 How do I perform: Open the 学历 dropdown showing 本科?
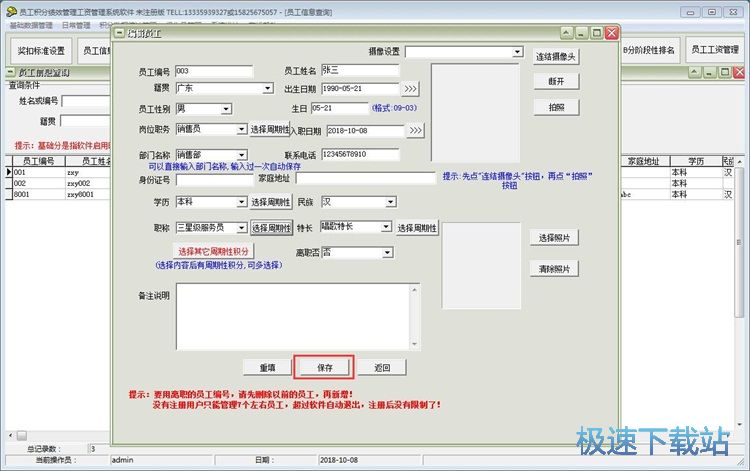(x=242, y=202)
